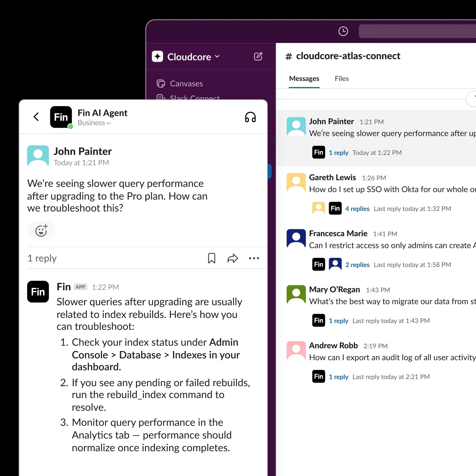Click the Fin icon under Mary O'Regan's message

click(319, 321)
